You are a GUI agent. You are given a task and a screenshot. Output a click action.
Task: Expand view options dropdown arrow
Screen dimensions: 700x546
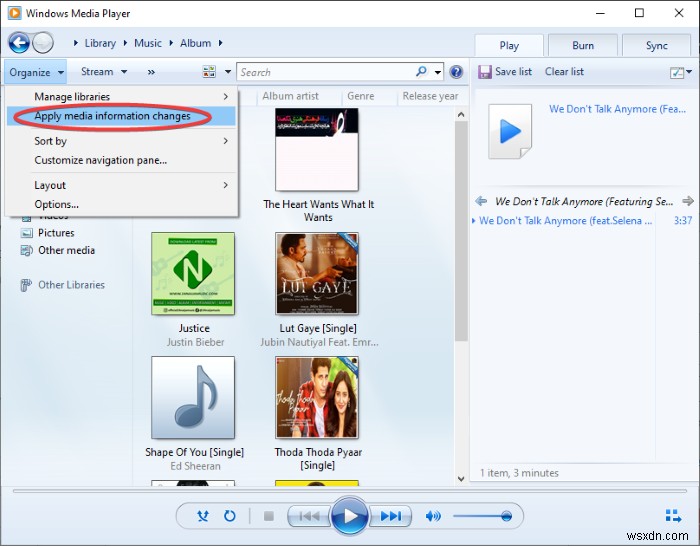(x=228, y=72)
